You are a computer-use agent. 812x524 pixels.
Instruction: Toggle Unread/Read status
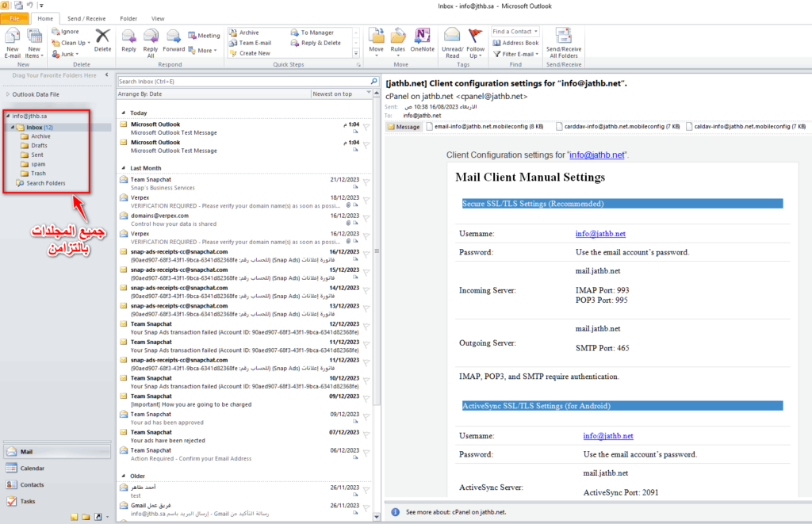pos(452,41)
